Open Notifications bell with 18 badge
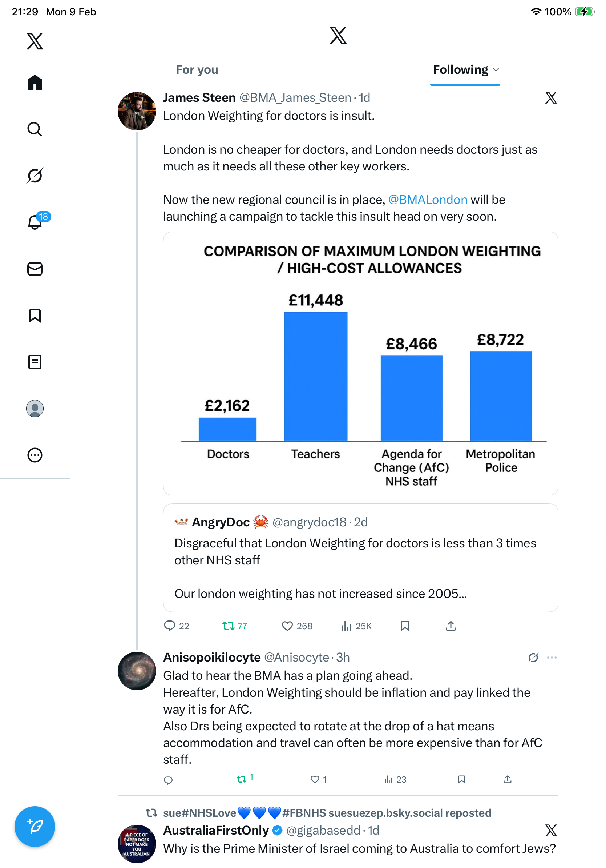The width and height of the screenshot is (606, 868). 35,222
